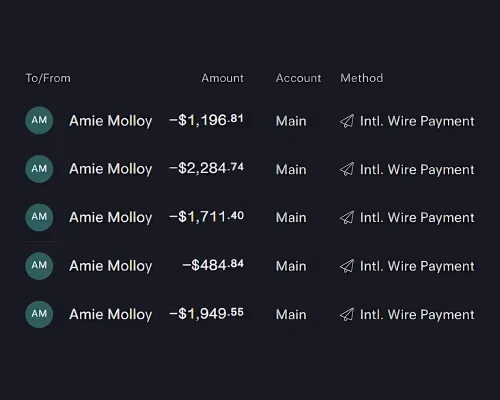This screenshot has width=500, height=400.
Task: Click paper plane icon in the $1,196.81 row
Action: [347, 121]
